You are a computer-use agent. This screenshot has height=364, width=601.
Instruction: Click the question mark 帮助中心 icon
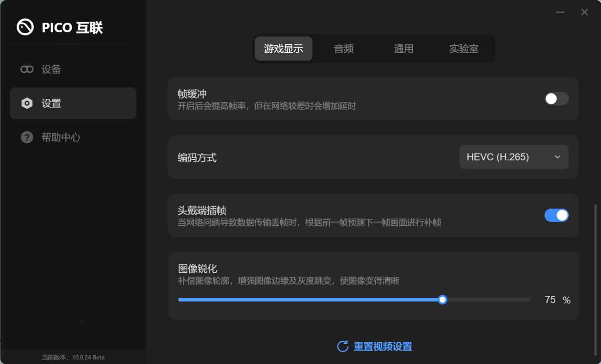click(27, 137)
